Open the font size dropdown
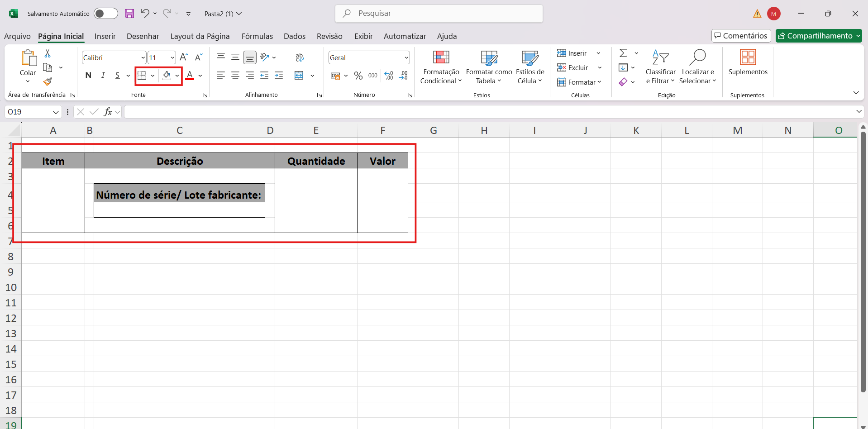Image resolution: width=868 pixels, height=429 pixels. click(172, 58)
